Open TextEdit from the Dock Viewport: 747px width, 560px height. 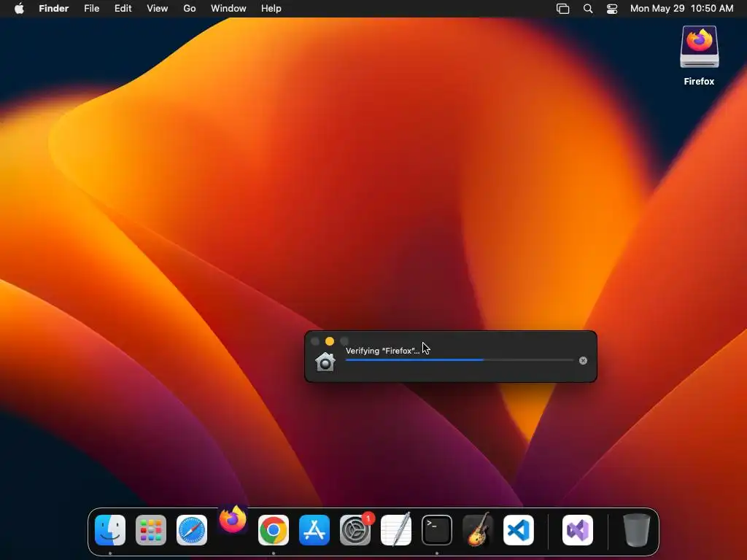pyautogui.click(x=396, y=529)
